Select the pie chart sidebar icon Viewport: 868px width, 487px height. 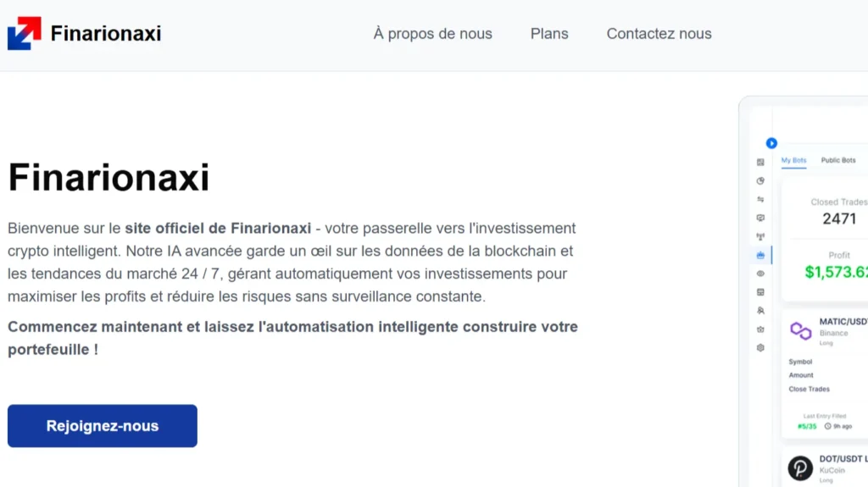[x=760, y=180]
